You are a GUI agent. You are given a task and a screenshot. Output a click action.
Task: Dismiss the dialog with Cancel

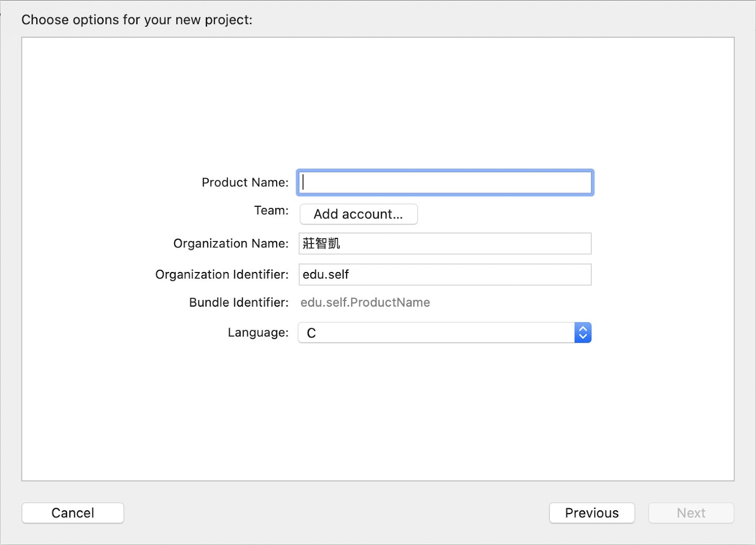[x=72, y=513]
